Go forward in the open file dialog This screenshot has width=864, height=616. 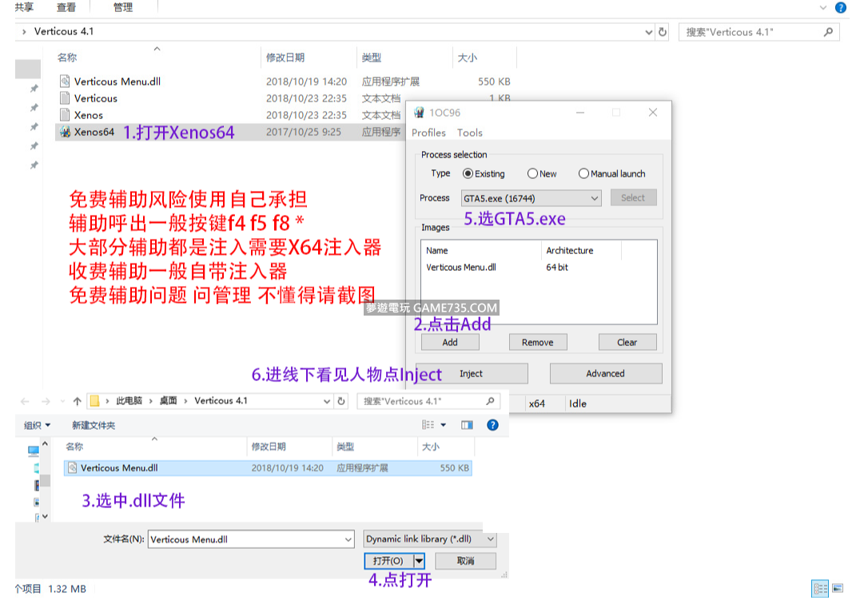[x=46, y=401]
